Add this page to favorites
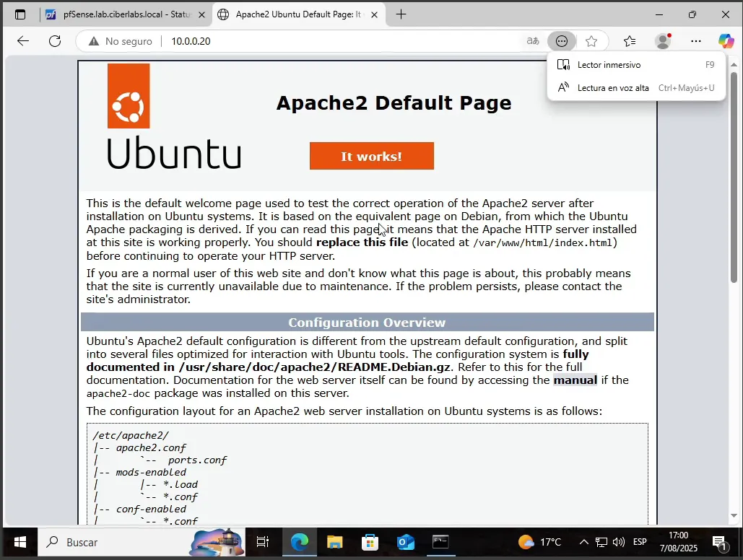This screenshot has height=560, width=743. 591,41
